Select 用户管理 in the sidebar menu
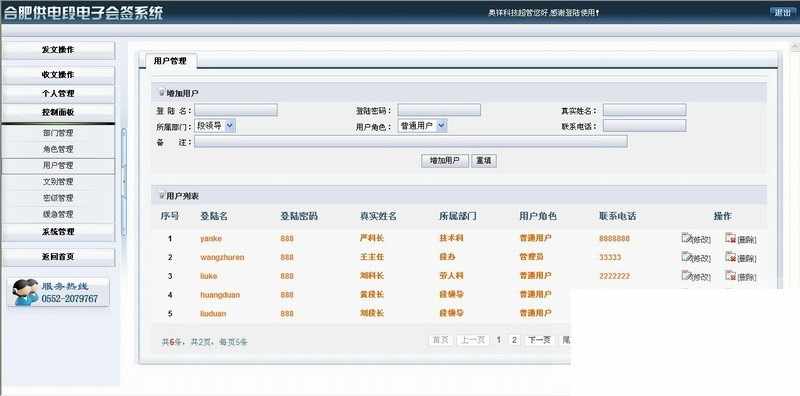 point(58,165)
